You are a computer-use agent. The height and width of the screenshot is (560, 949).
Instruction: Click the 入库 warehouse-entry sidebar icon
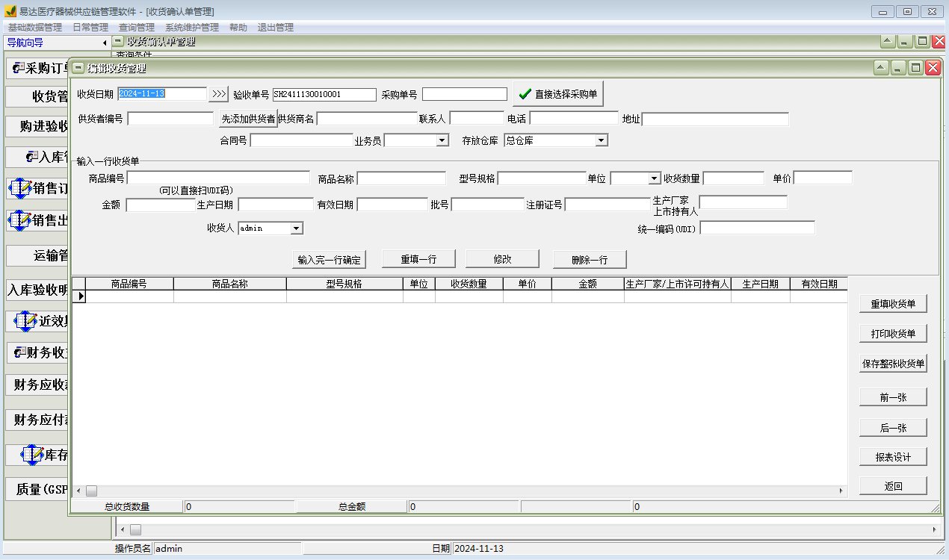click(x=32, y=157)
